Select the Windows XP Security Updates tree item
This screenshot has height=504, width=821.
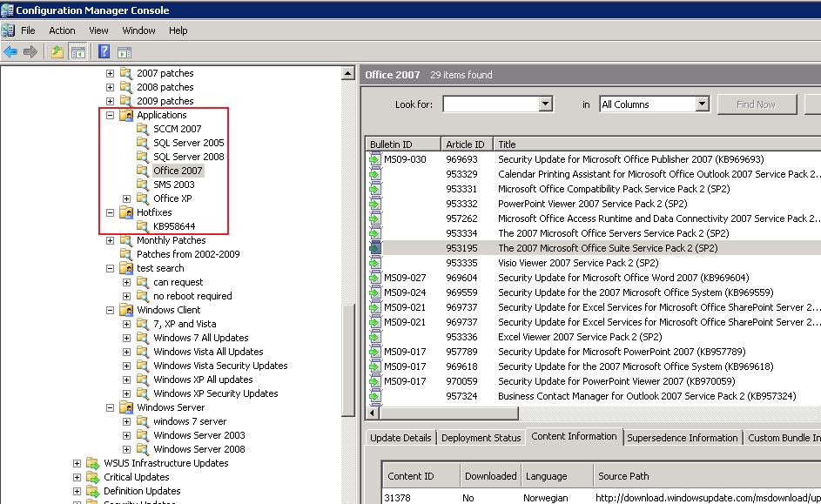coord(215,393)
